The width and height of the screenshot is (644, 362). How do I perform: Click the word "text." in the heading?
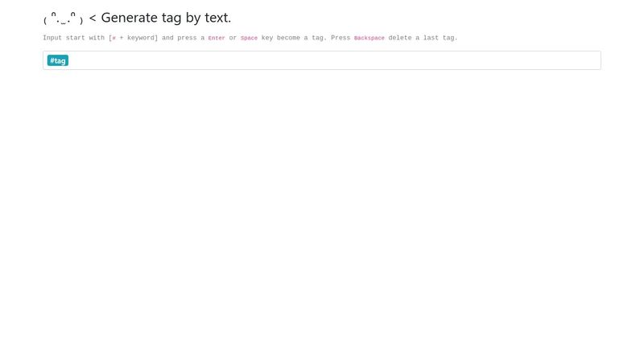217,18
